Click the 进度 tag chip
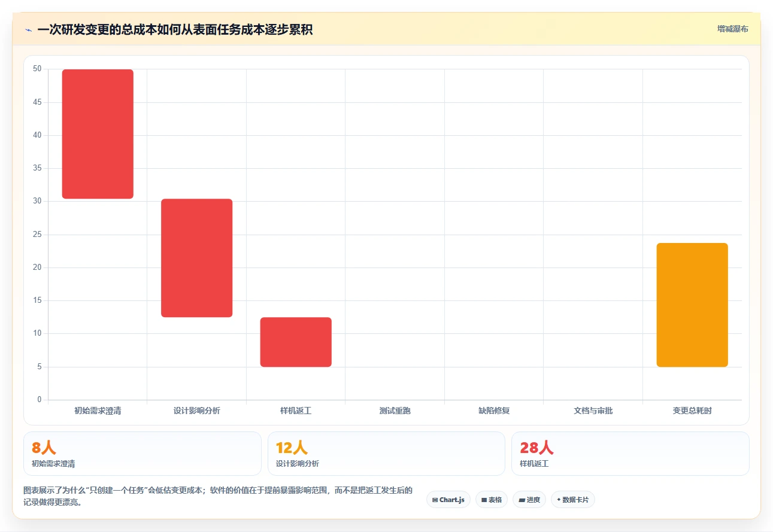This screenshot has width=773, height=532. 529,500
